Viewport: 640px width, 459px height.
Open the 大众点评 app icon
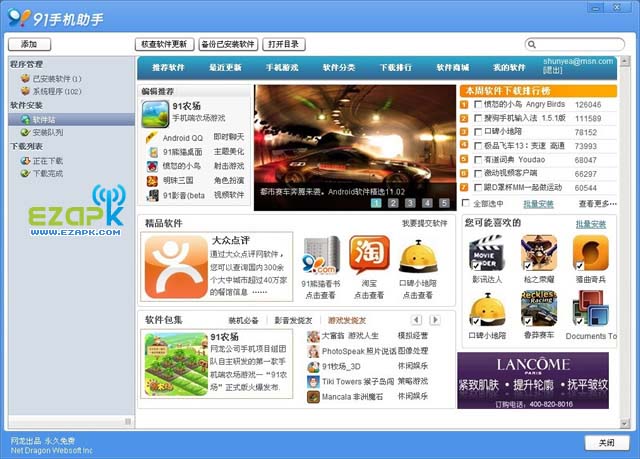click(176, 267)
